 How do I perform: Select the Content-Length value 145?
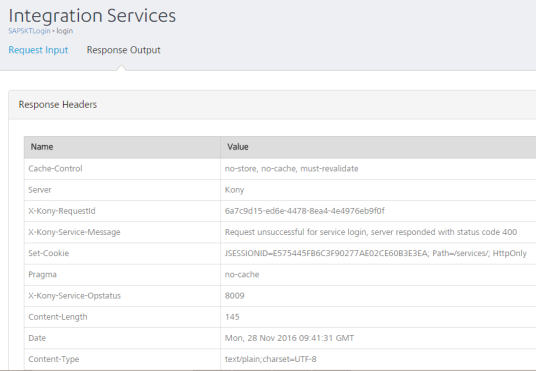pos(232,317)
